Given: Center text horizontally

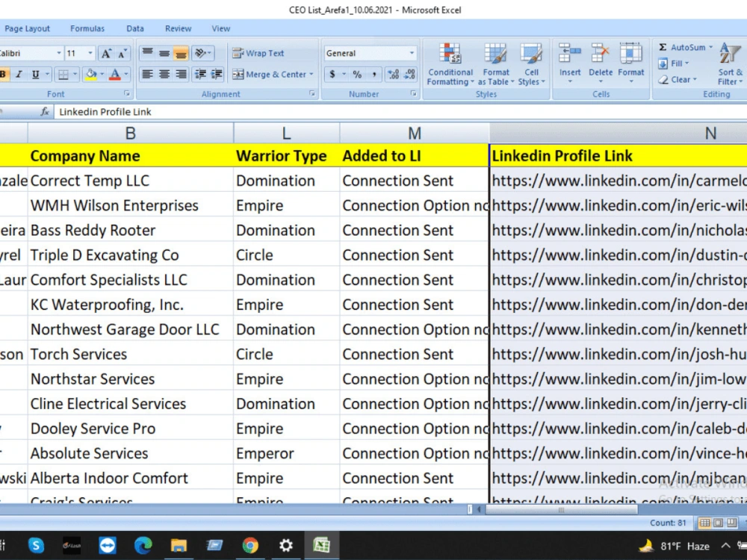Looking at the screenshot, I should 164,74.
